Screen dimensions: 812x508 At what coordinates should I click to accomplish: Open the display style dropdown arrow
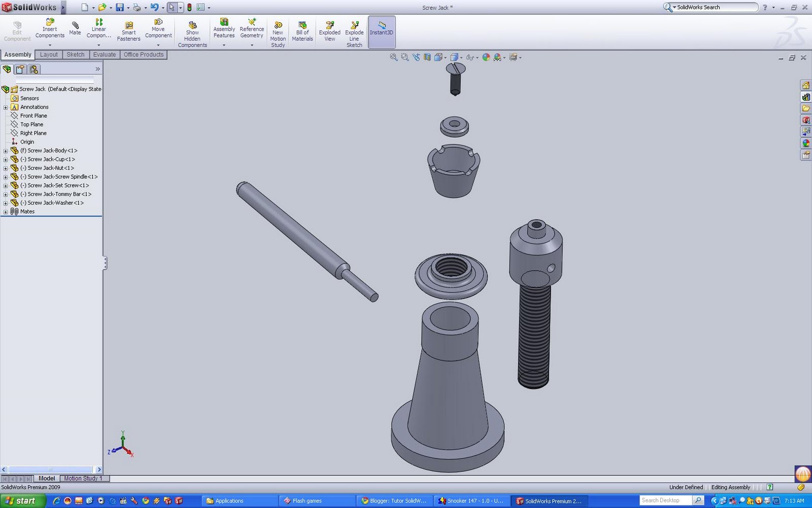(462, 57)
